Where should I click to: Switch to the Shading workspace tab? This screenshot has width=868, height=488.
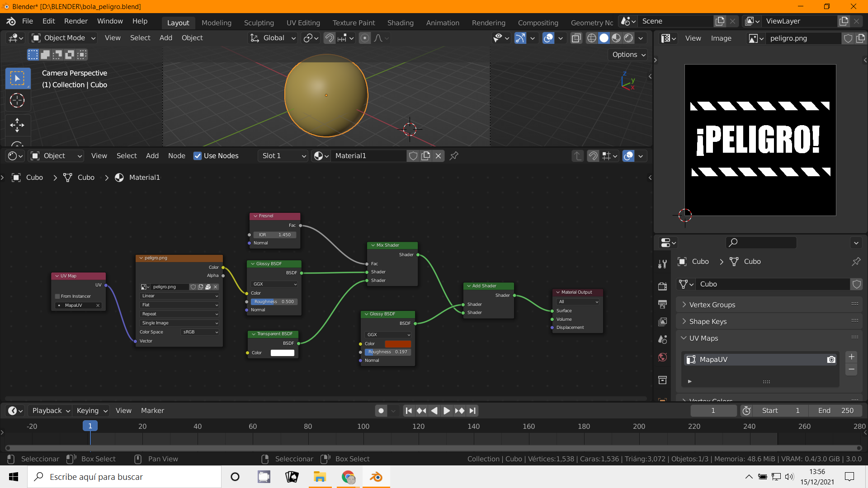tap(400, 23)
